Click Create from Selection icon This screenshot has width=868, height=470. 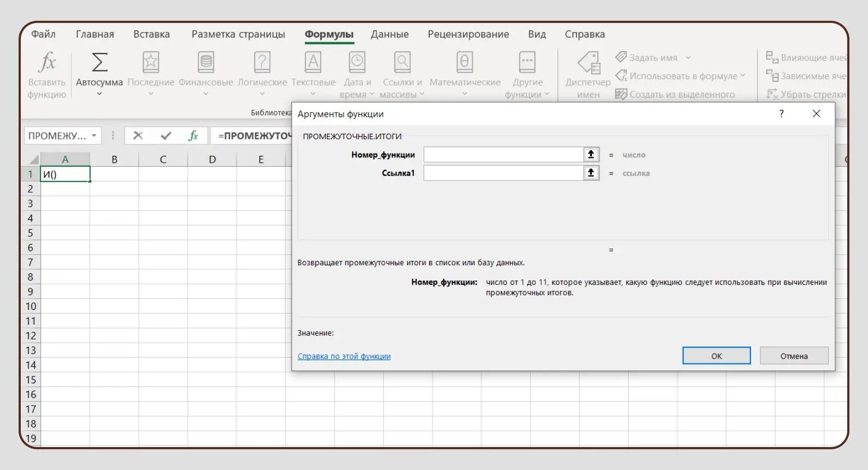[621, 94]
